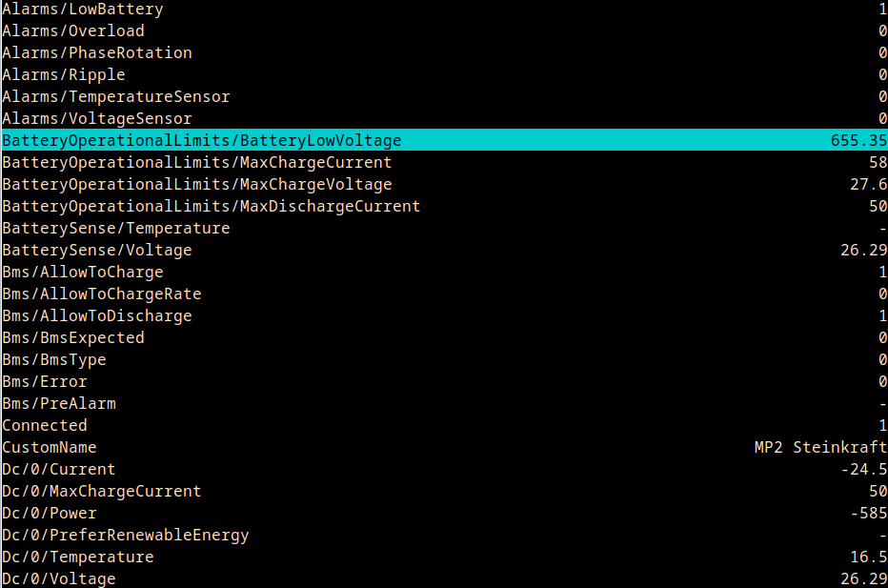The height and width of the screenshot is (588, 888).
Task: Select the BatterySense/Voltage row
Action: (x=97, y=251)
